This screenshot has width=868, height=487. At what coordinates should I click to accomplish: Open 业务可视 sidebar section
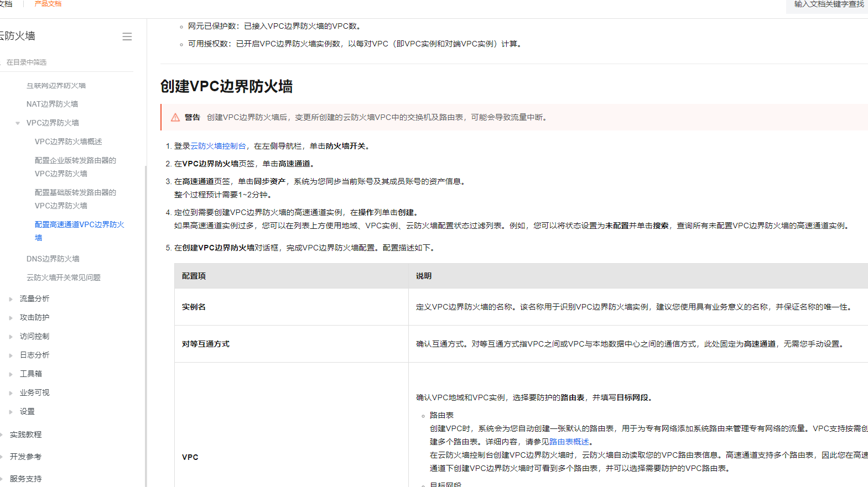34,392
